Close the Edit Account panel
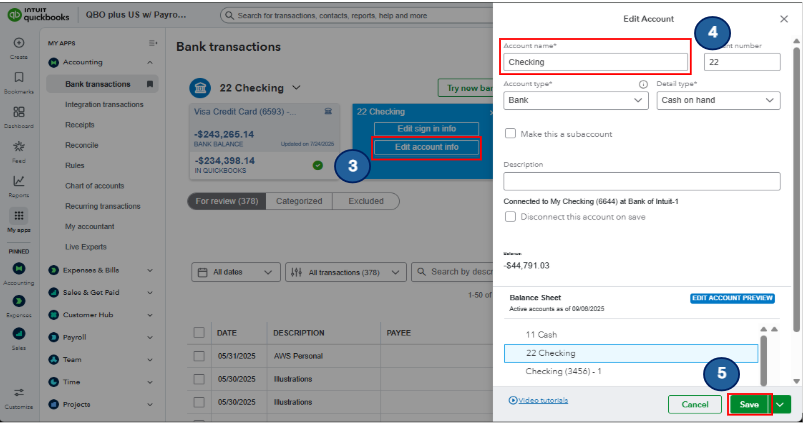This screenshot has width=805, height=423. [x=783, y=19]
